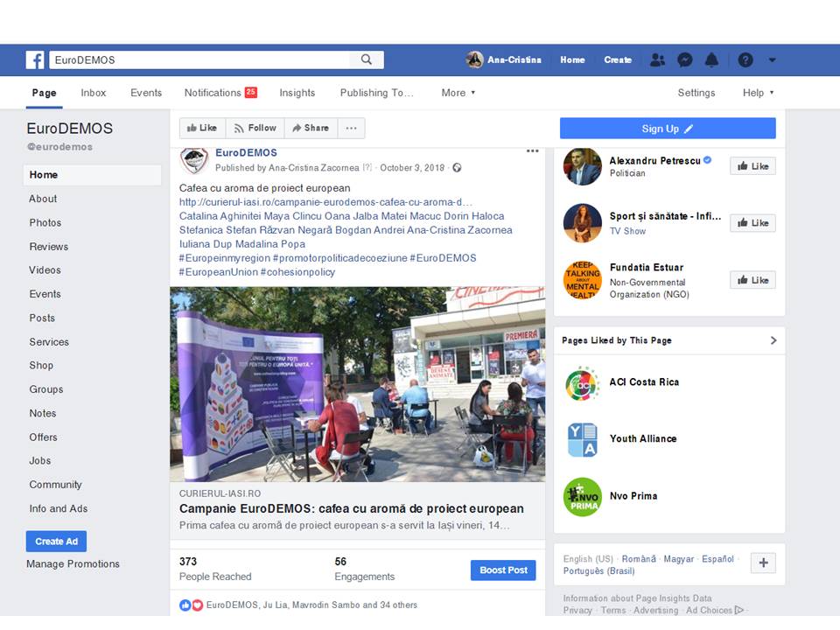Image resolution: width=840 pixels, height=630 pixels.
Task: Open the More dropdown in the page menu
Action: pyautogui.click(x=458, y=93)
